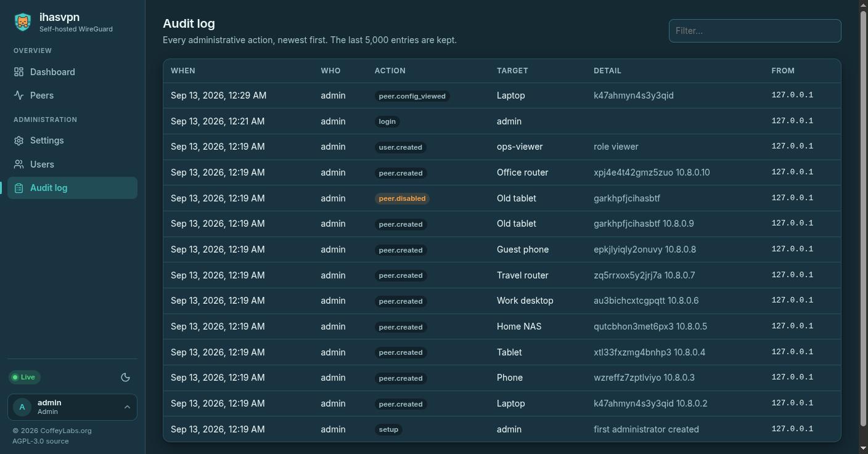868x454 pixels.
Task: Click the Audit log clipboard icon
Action: coord(19,188)
